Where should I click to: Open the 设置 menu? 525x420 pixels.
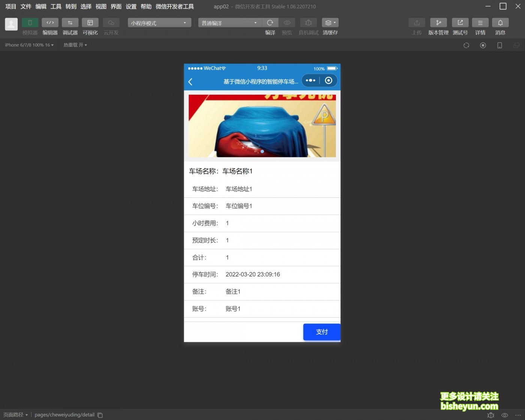pyautogui.click(x=131, y=6)
